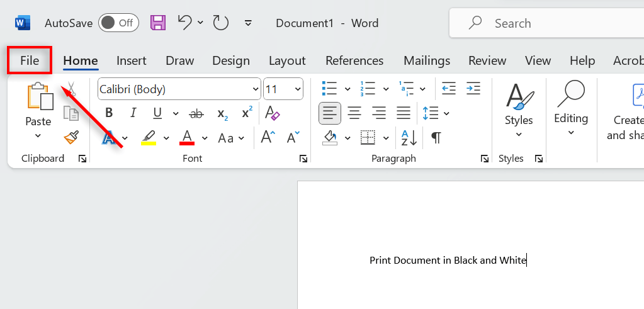Viewport: 644px width, 309px height.
Task: Toggle Italic formatting
Action: [133, 113]
